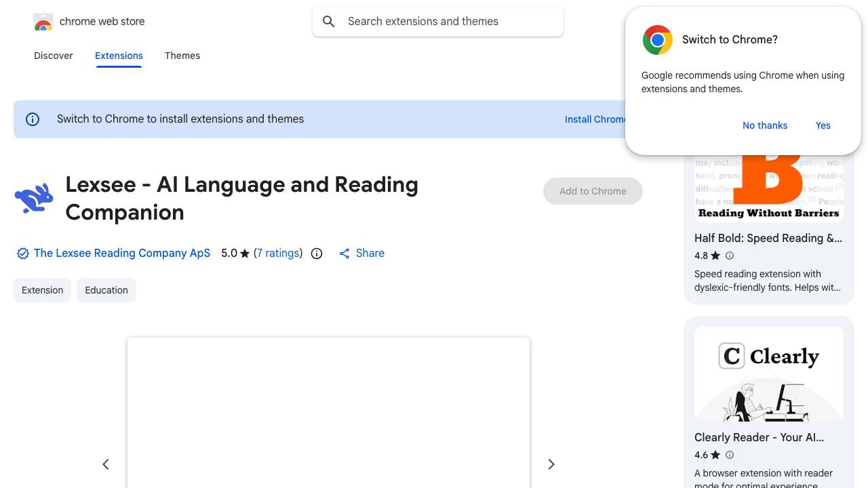The height and width of the screenshot is (488, 868).
Task: Click the Share link text
Action: (x=370, y=253)
